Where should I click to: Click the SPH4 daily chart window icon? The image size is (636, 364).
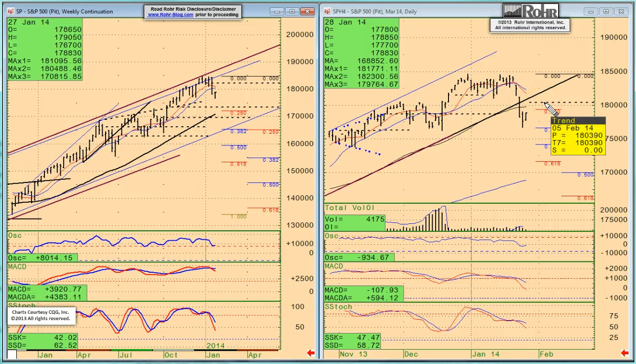[328, 11]
